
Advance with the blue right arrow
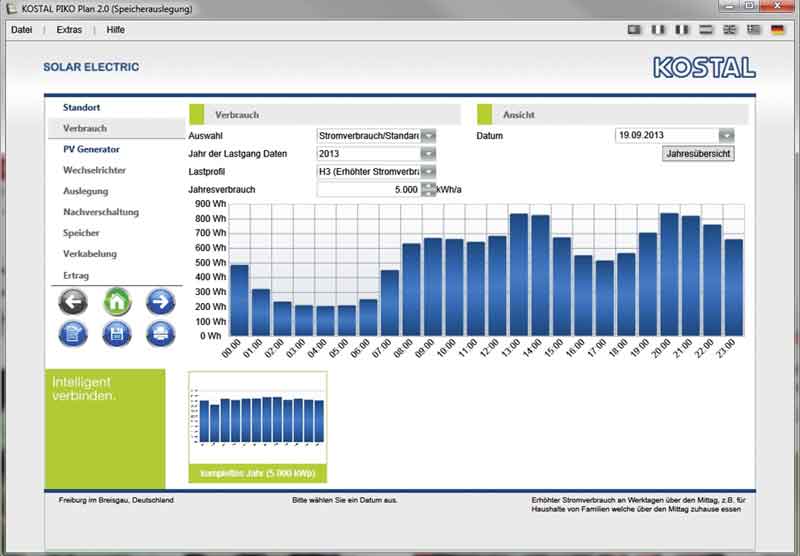click(161, 301)
